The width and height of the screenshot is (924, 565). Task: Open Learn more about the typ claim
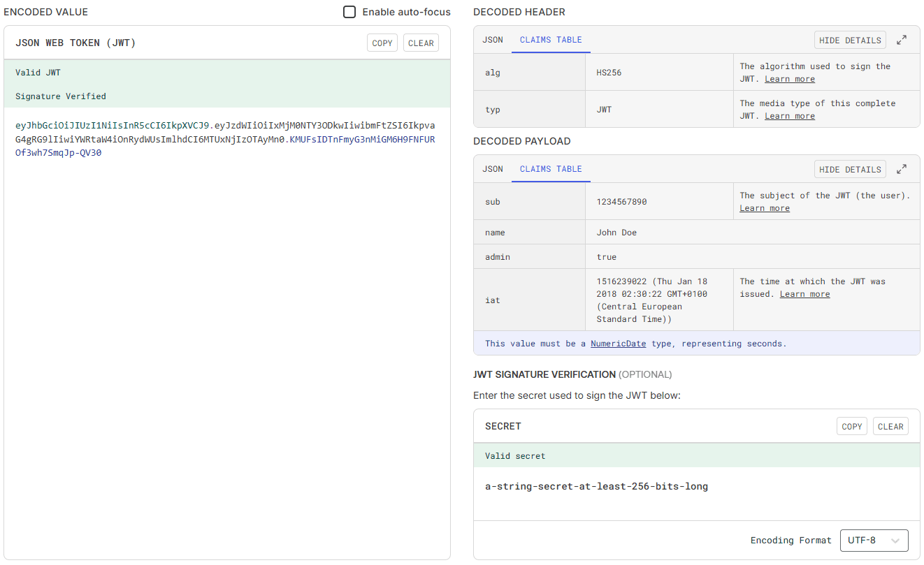pyautogui.click(x=789, y=115)
